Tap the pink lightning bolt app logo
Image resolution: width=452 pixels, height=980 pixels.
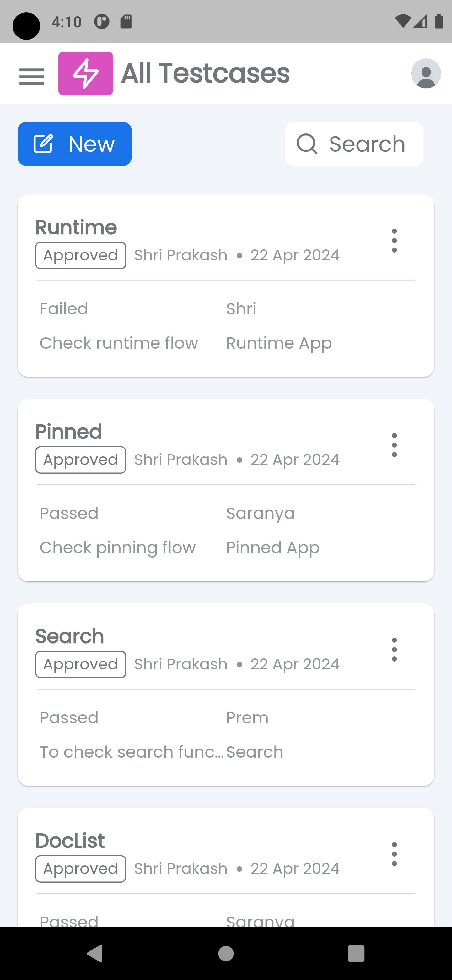click(85, 73)
